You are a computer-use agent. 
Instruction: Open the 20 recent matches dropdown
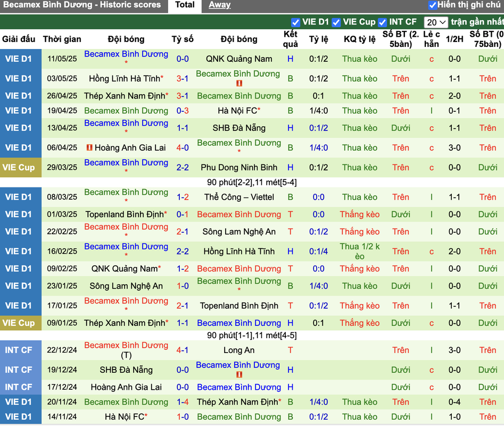coord(435,22)
